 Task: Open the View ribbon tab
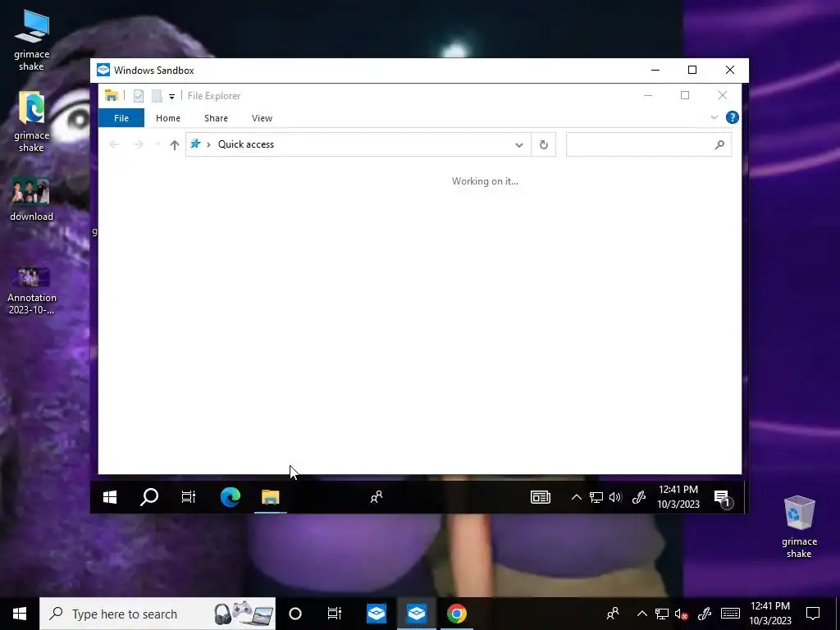click(x=262, y=118)
